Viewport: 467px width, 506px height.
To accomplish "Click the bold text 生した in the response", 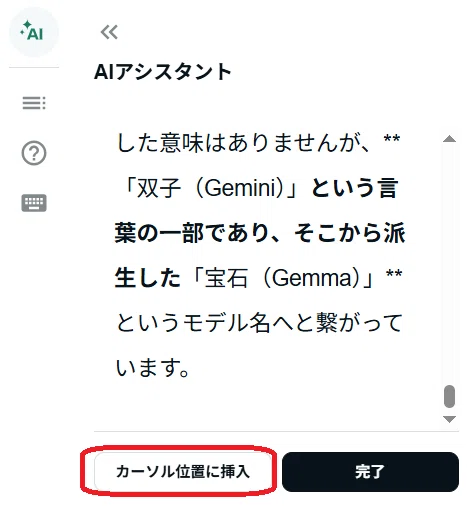I will (x=148, y=278).
